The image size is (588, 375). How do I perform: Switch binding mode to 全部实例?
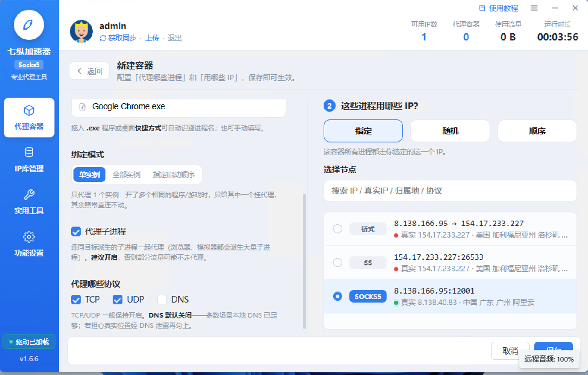(126, 175)
